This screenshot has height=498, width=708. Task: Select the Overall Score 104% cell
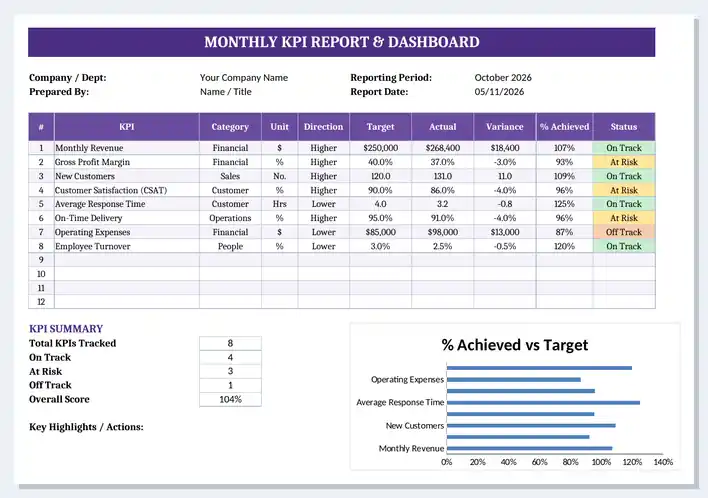(230, 399)
